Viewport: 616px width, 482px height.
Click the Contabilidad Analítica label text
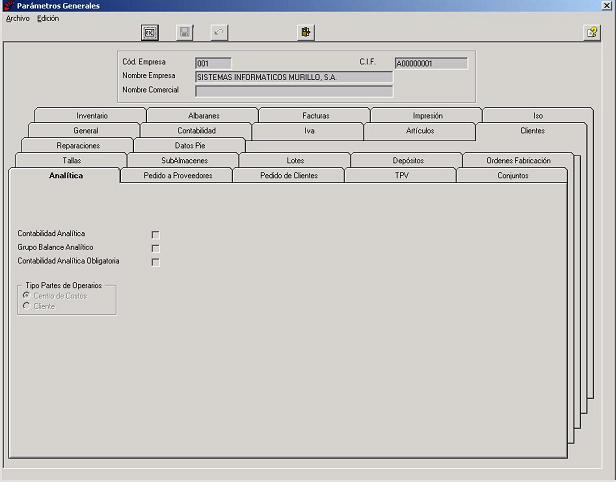point(51,233)
